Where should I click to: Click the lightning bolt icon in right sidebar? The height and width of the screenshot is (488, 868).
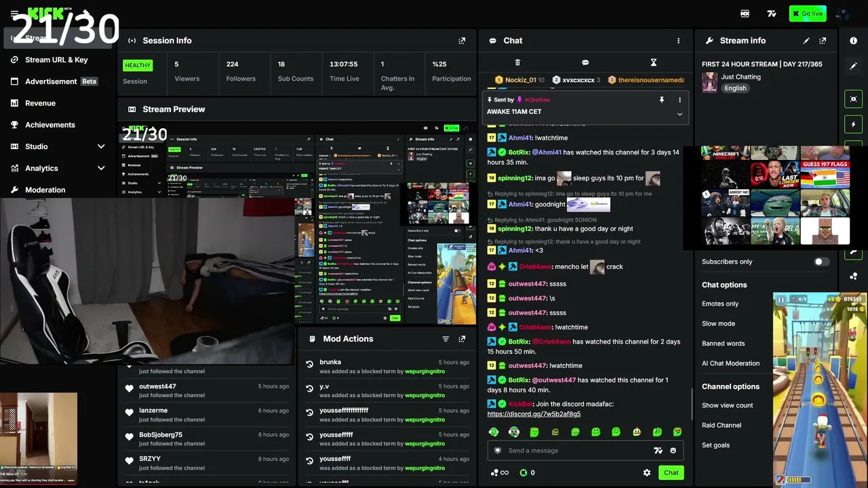pyautogui.click(x=854, y=125)
